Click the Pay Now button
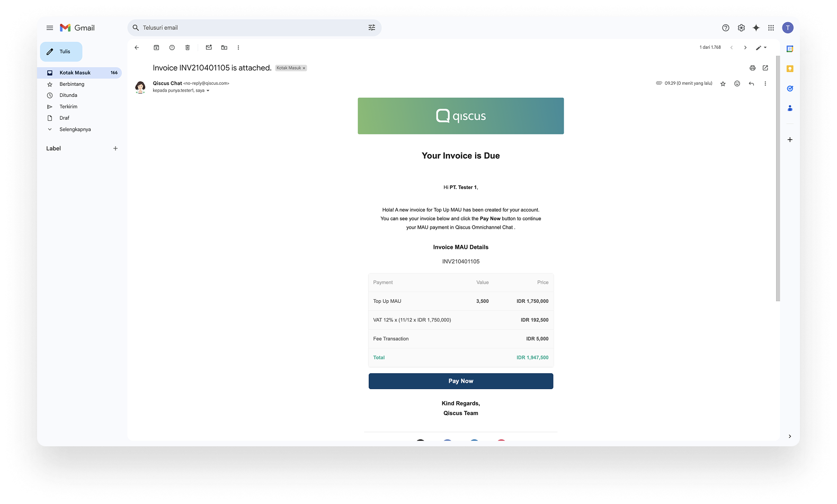Screen dimensions: 837x504 tap(461, 381)
